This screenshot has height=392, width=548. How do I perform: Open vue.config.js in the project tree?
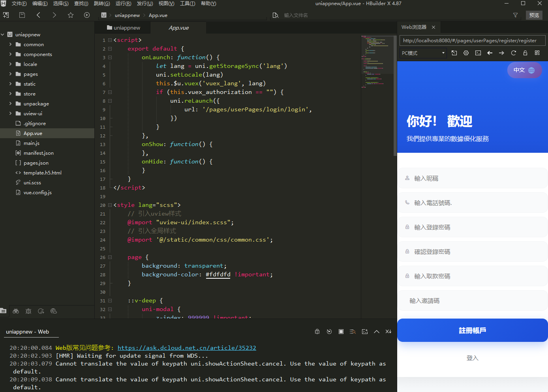pyautogui.click(x=38, y=193)
